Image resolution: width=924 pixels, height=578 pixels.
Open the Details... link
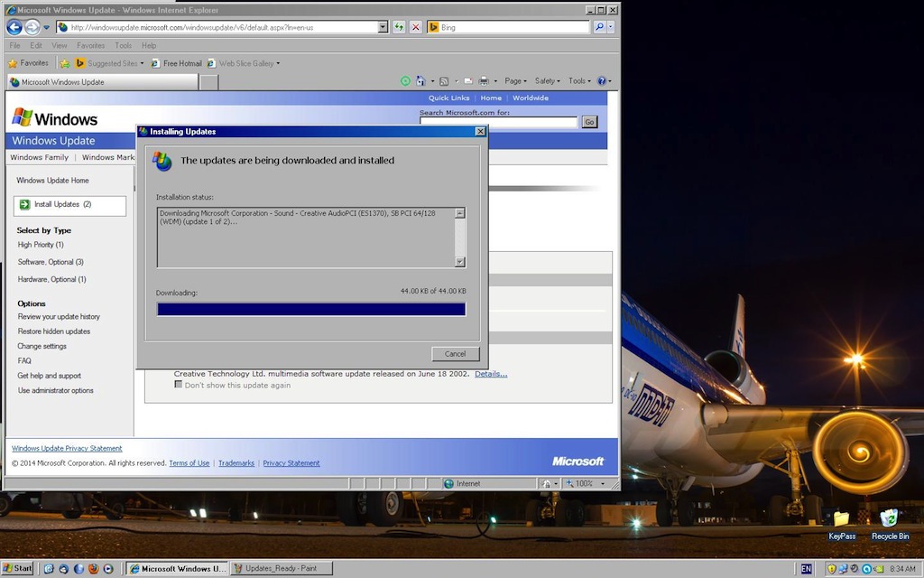click(x=491, y=373)
